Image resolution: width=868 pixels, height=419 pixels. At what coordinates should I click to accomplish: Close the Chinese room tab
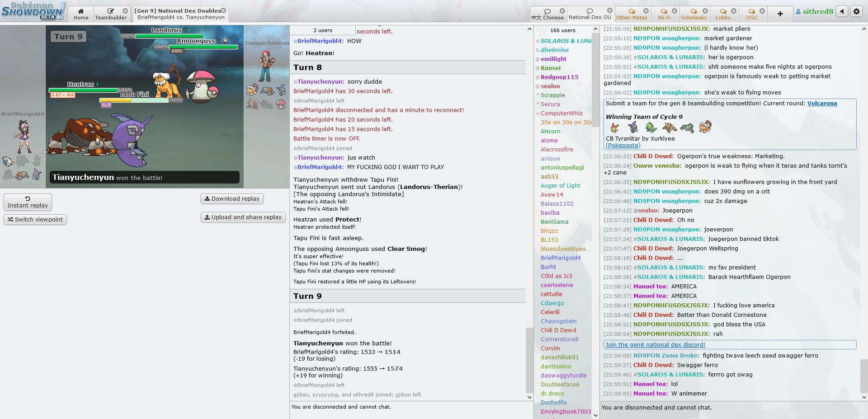pos(562,11)
